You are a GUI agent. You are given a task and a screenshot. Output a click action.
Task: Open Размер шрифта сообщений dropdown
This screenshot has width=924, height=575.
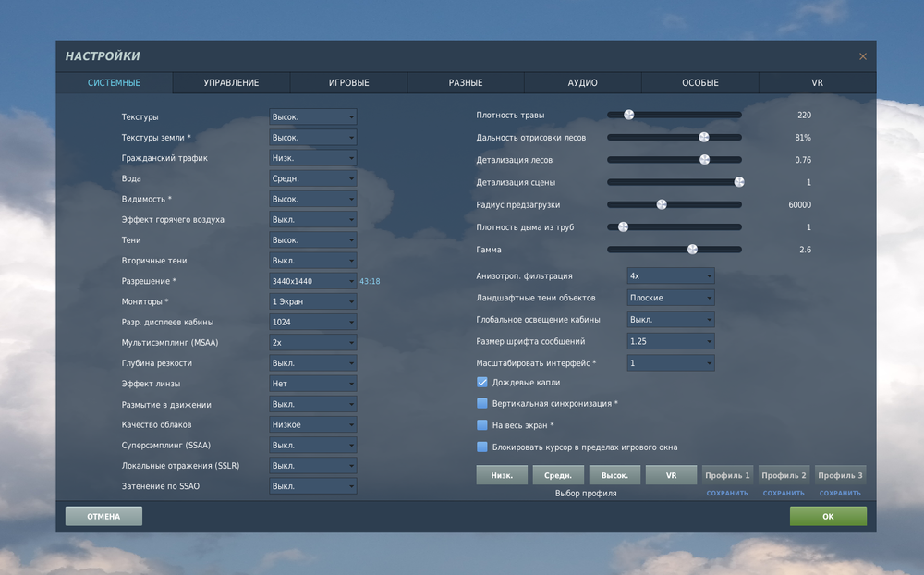point(671,341)
